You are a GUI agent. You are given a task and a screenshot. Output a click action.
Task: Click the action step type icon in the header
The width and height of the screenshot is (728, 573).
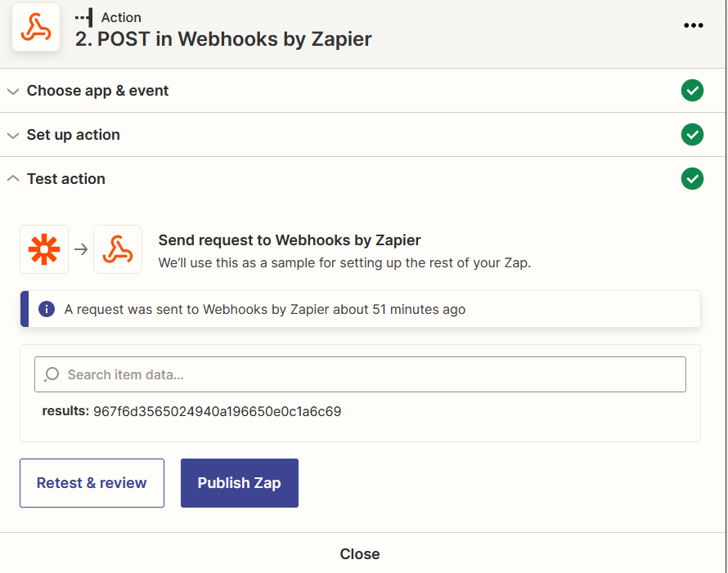[83, 17]
